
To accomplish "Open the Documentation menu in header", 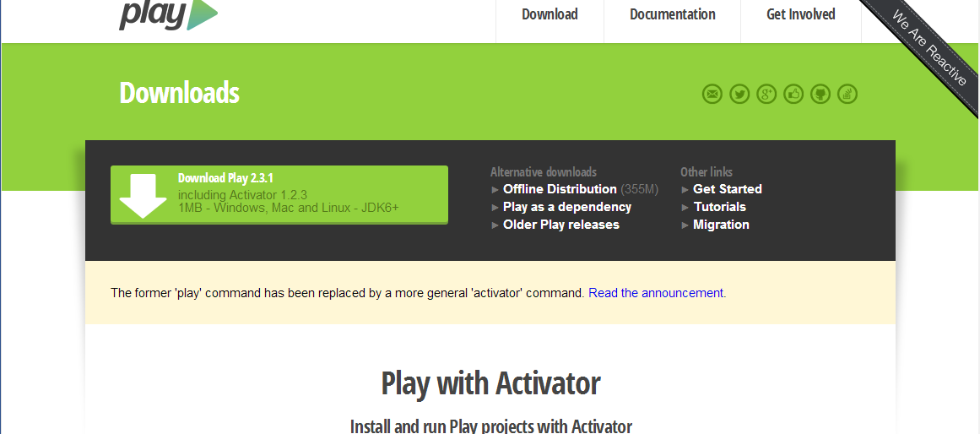I will (x=673, y=14).
